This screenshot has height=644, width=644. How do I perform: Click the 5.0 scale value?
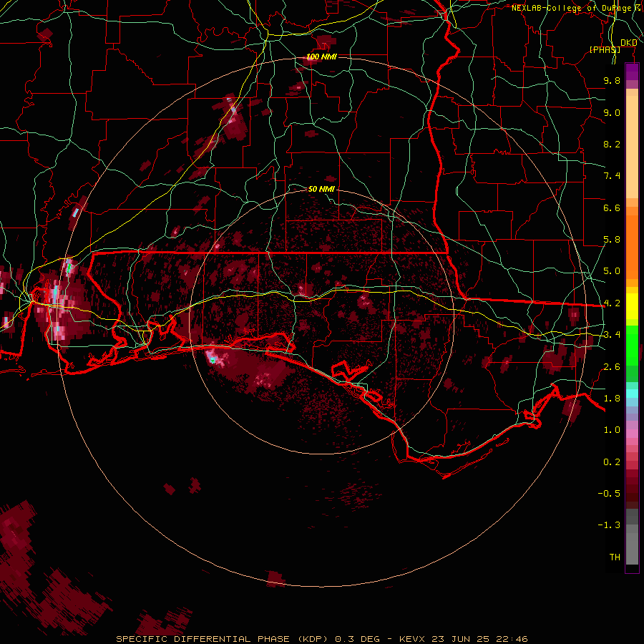(x=612, y=271)
